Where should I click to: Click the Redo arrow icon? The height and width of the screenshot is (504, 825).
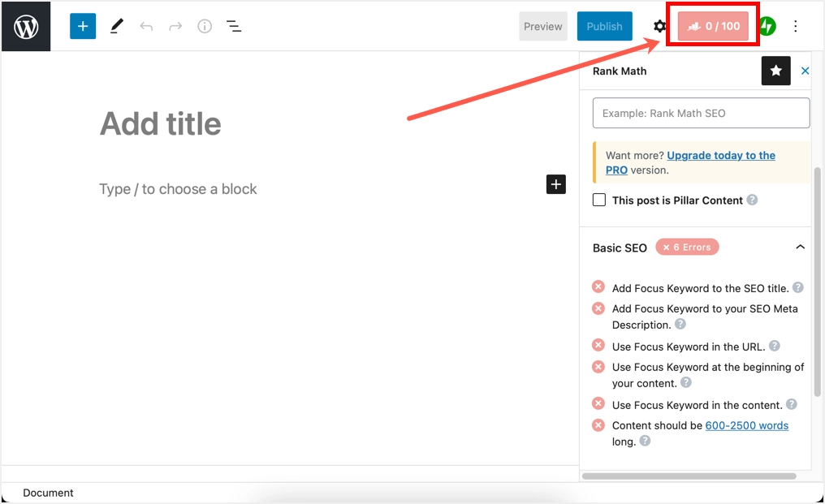tap(175, 26)
